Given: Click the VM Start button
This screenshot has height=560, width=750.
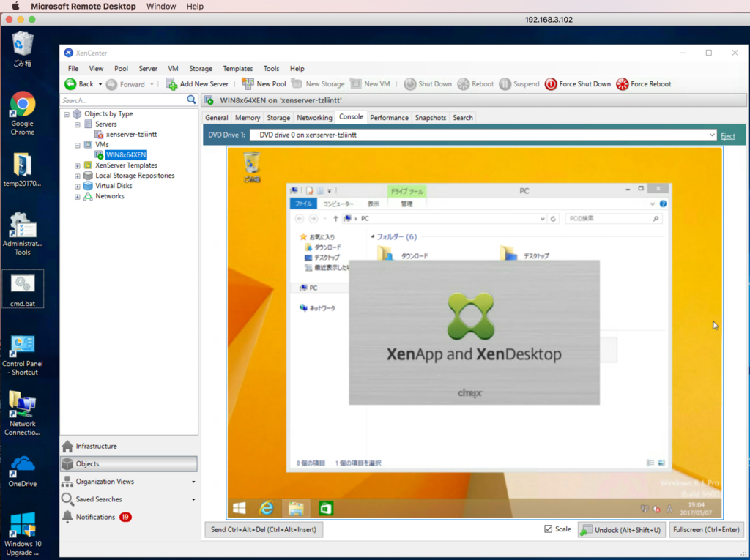Looking at the screenshot, I should tap(240, 508).
